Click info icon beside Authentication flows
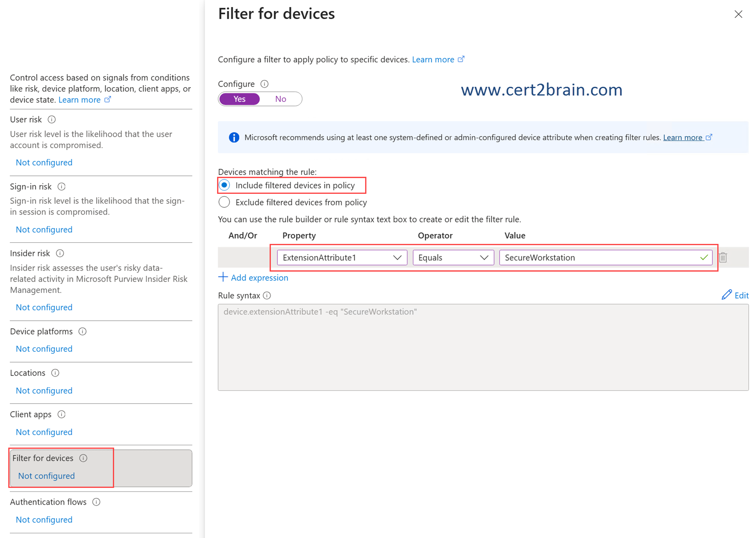The width and height of the screenshot is (756, 538). [96, 502]
